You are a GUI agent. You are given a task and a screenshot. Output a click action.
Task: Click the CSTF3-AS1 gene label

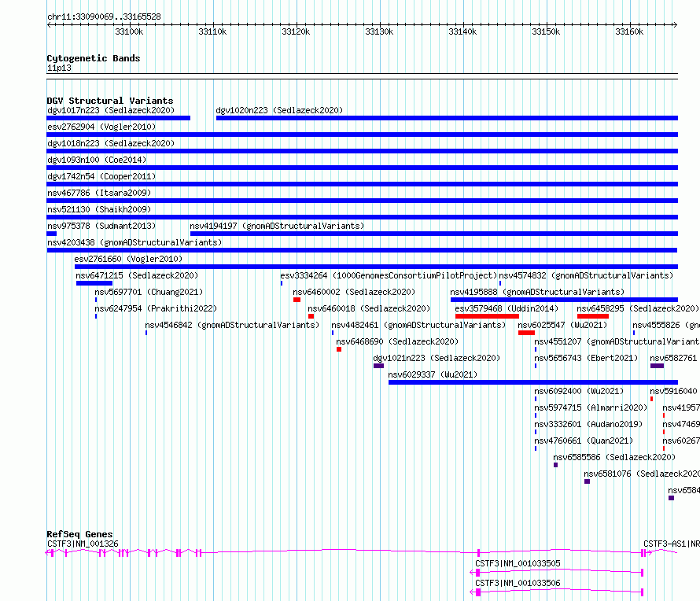point(672,544)
